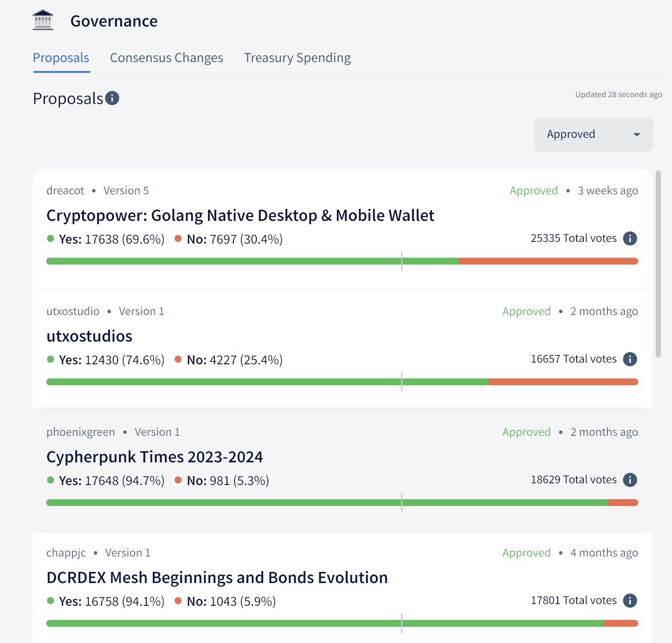Show vote info for 16657 Total votes
Viewport: 672px width, 643px height.
630,359
